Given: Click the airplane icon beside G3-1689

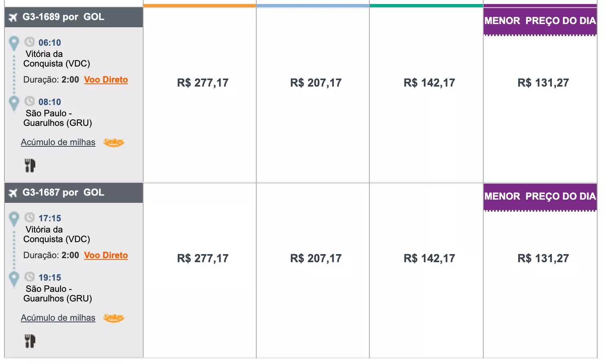Looking at the screenshot, I should tap(13, 18).
